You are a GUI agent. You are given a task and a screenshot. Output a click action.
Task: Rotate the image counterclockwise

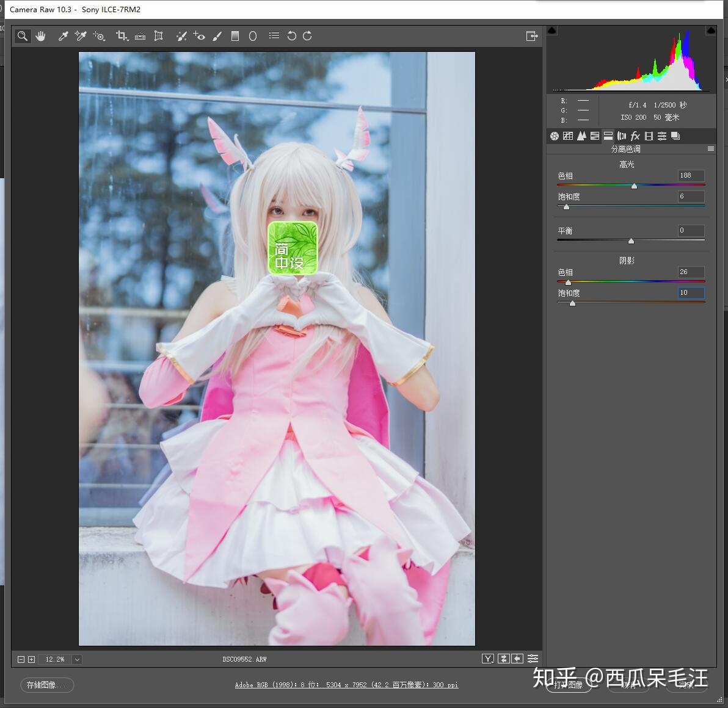(x=291, y=36)
